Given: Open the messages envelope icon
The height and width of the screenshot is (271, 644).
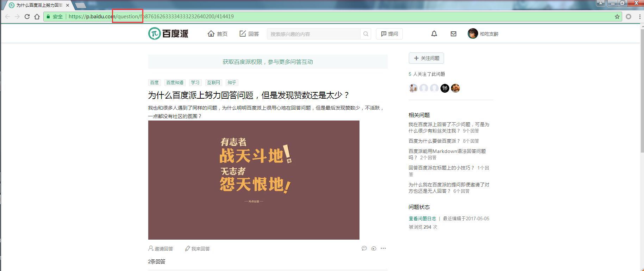Looking at the screenshot, I should [454, 34].
